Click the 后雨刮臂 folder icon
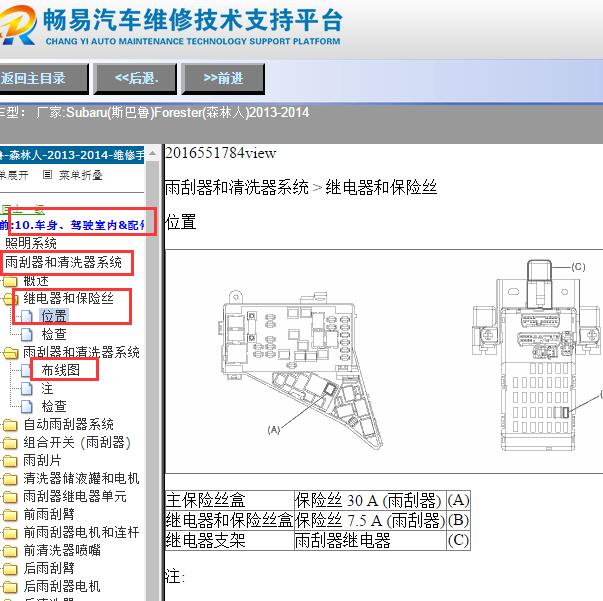Screen dimensions: 603x601 click(x=10, y=569)
